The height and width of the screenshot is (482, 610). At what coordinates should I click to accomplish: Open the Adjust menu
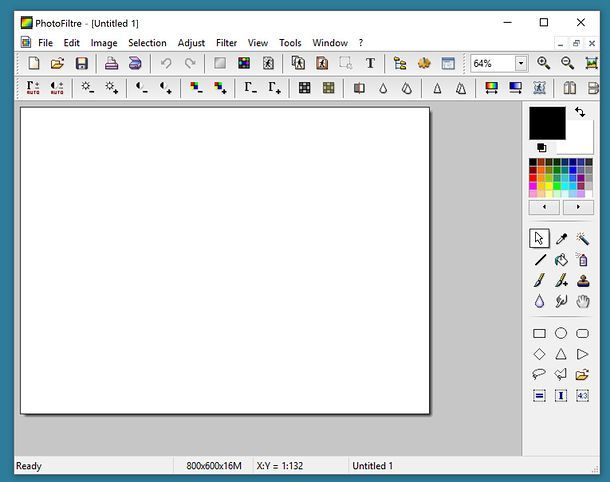pos(191,43)
